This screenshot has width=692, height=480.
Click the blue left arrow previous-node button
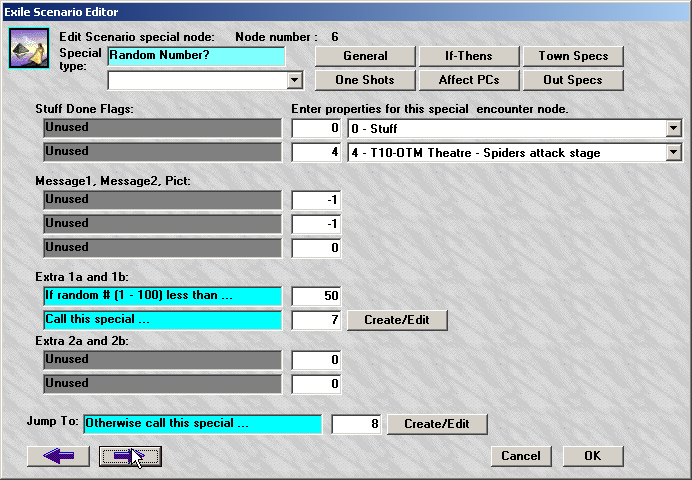[59, 456]
